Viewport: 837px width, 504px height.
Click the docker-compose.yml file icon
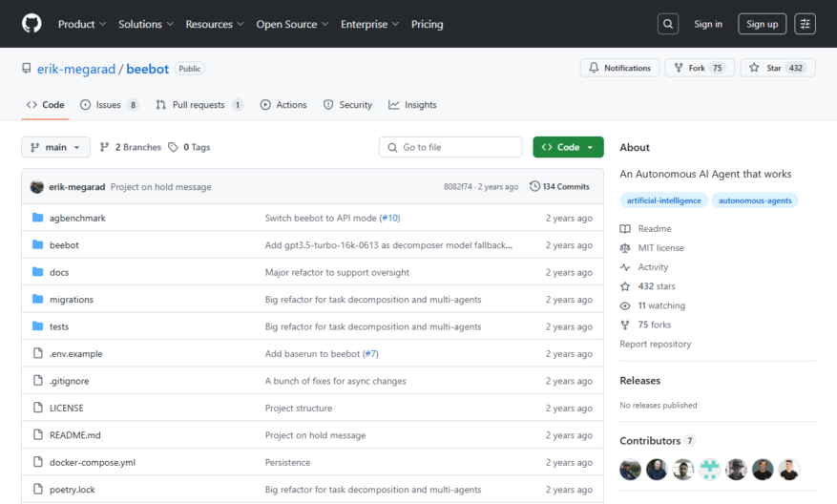coord(37,462)
